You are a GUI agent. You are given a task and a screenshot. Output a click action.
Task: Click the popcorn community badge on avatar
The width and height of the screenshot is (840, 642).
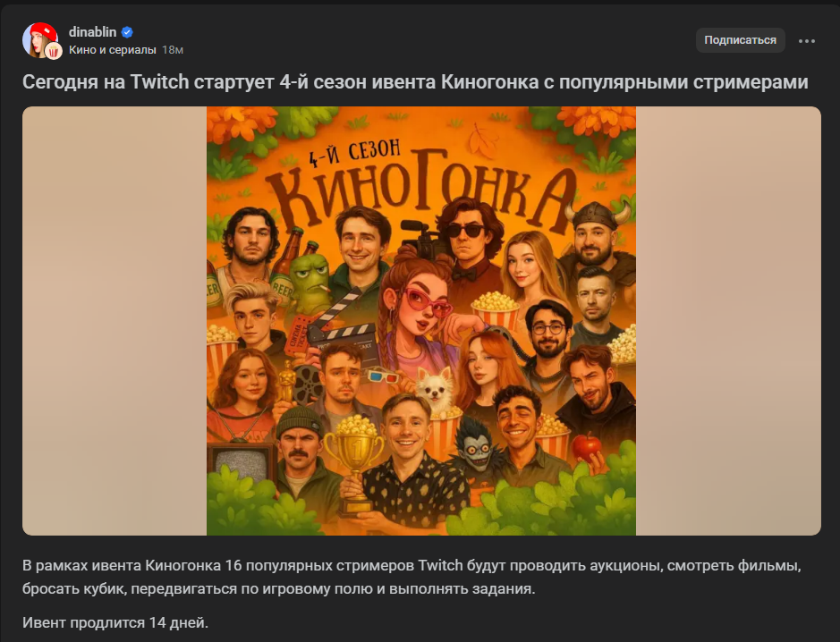[53, 51]
